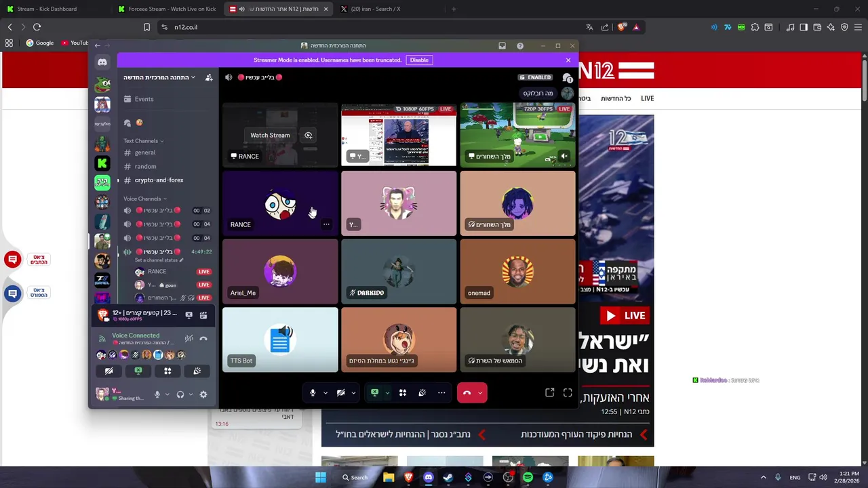
Task: Pop out RANCE stream icon beside Watch Stream
Action: coord(308,135)
